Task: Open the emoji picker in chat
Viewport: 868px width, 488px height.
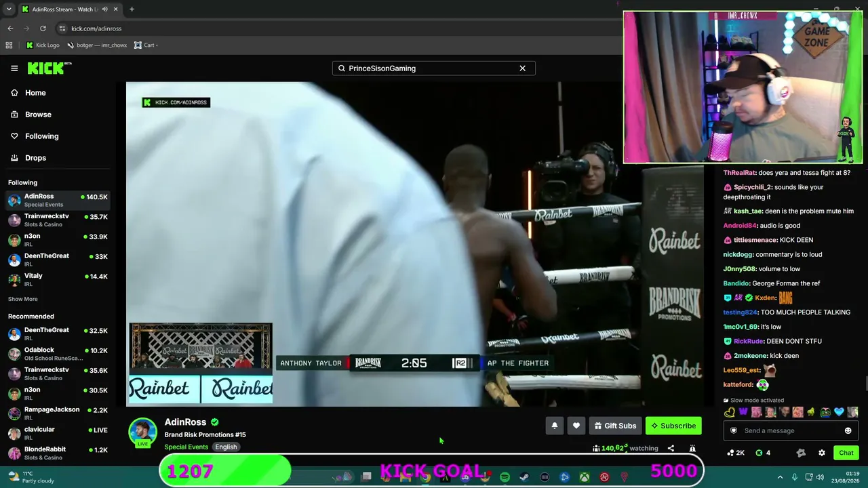Action: [x=848, y=430]
